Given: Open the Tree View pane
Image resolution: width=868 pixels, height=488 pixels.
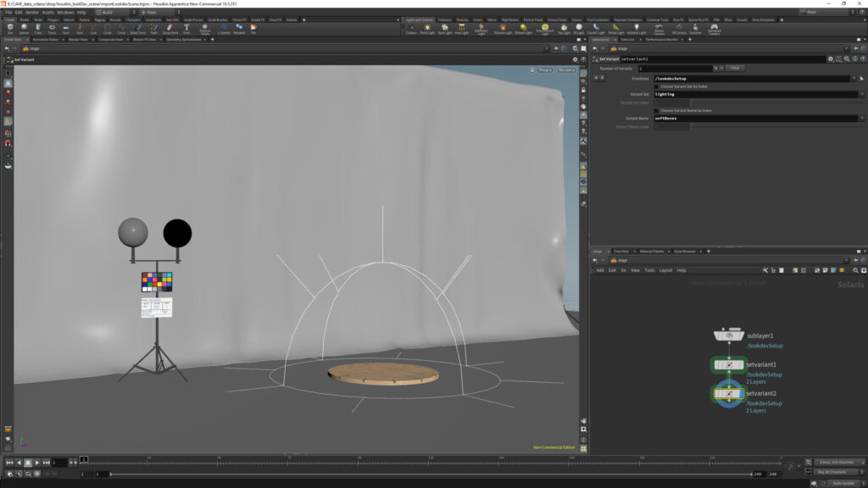Looking at the screenshot, I should pos(621,251).
